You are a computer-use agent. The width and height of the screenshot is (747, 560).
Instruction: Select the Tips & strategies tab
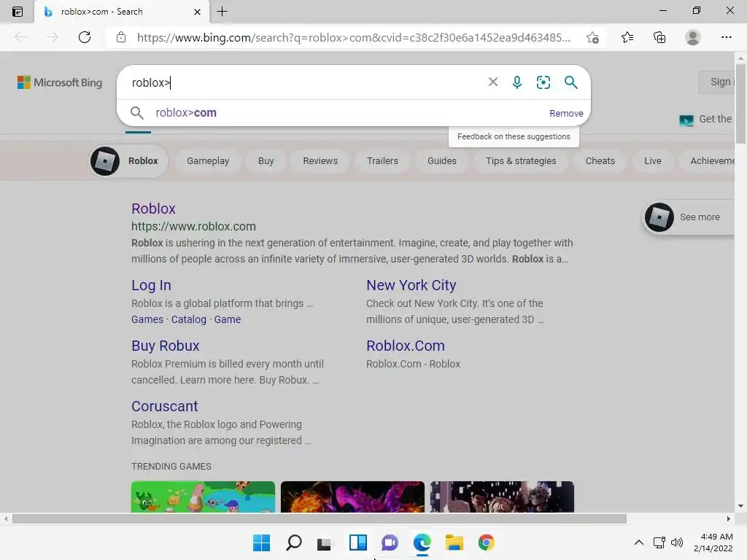tap(521, 161)
